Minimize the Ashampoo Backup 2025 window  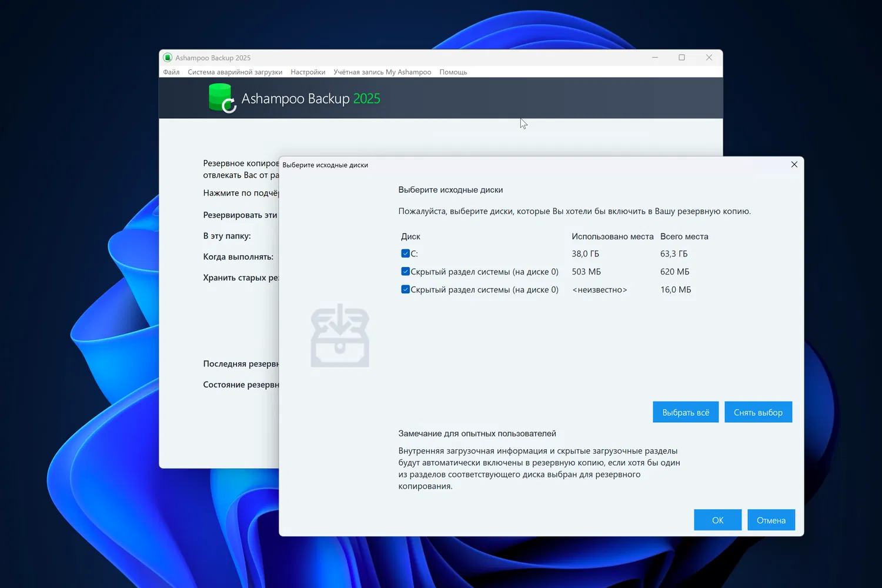(655, 58)
